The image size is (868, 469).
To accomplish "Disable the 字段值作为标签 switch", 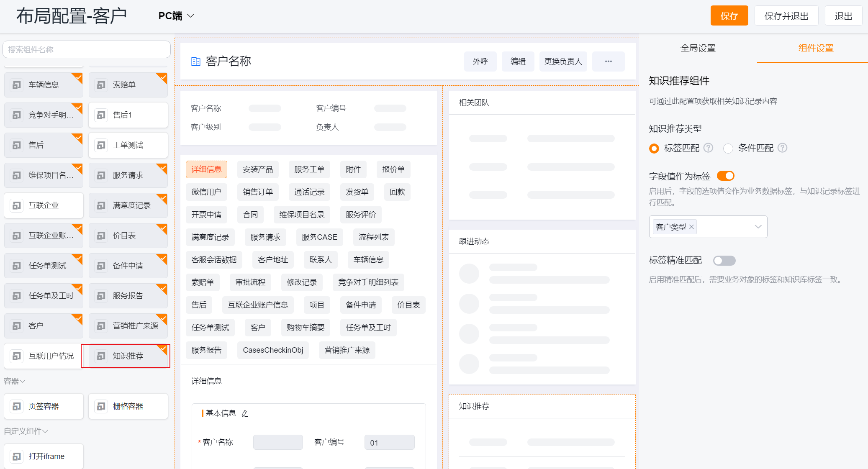I will pos(725,176).
